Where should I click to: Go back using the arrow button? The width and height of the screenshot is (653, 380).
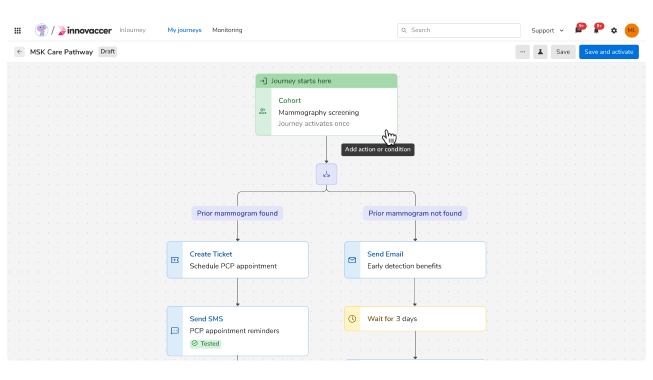[x=19, y=52]
